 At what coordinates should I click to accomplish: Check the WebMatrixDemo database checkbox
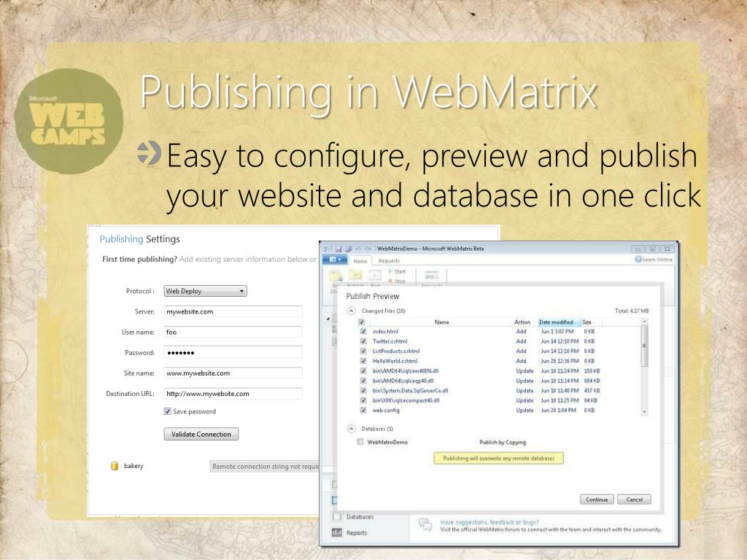[x=360, y=442]
